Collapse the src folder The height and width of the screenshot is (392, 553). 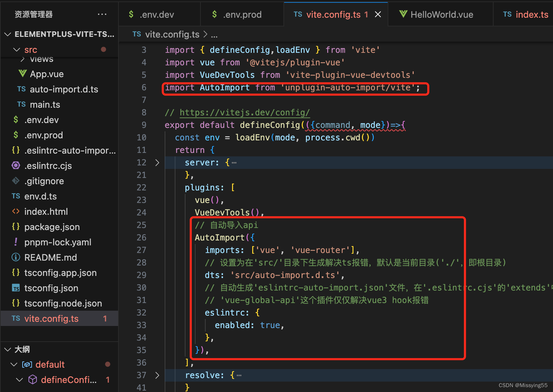[x=16, y=50]
